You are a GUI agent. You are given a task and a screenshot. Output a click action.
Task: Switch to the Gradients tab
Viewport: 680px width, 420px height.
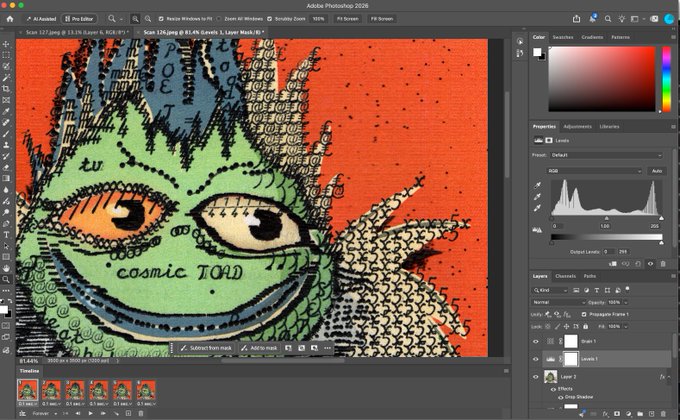coord(592,37)
